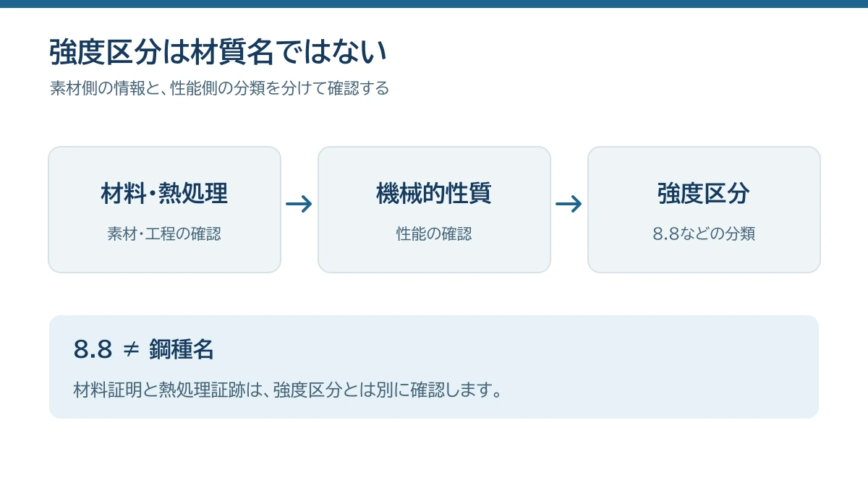This screenshot has width=868, height=488.
Task: Click the sentence 材料証明と熱処理証跡は、強度区分とは別に確認します。
Action: (x=289, y=390)
